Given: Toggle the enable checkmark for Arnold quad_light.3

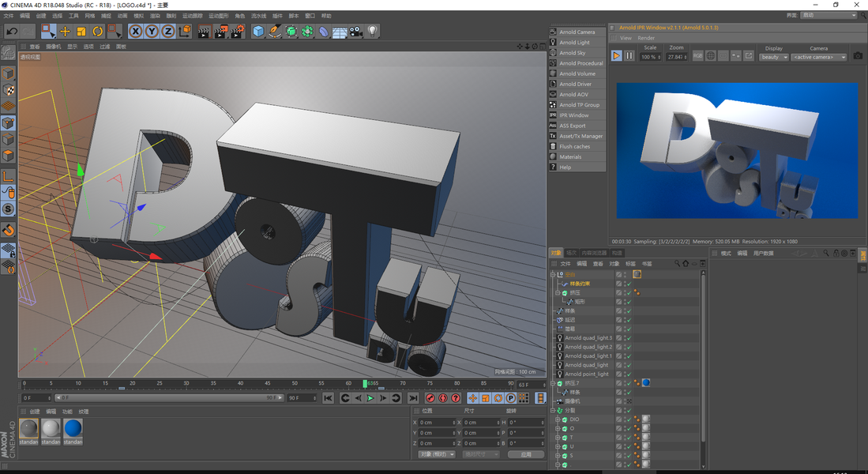Looking at the screenshot, I should click(629, 338).
